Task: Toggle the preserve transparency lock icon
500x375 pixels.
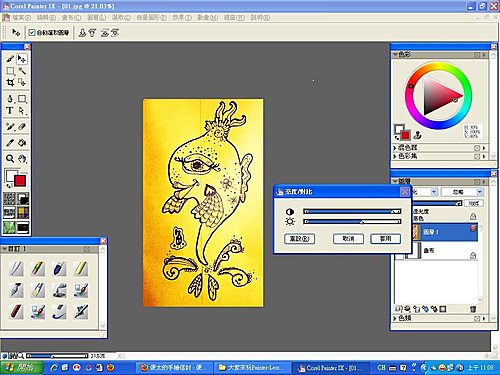Action: (x=473, y=217)
